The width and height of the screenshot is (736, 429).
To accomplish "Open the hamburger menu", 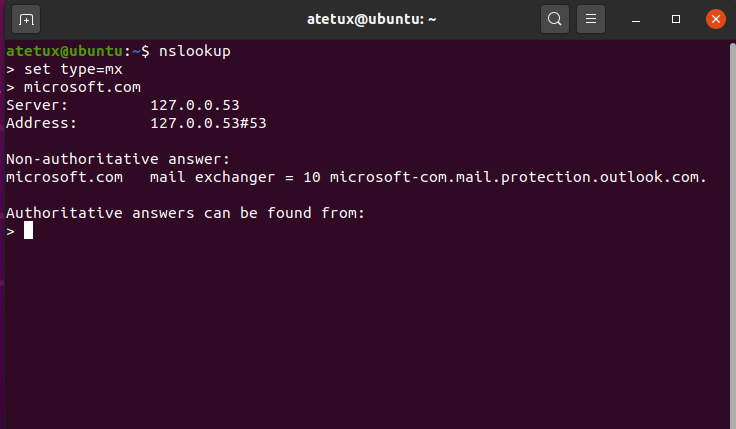I will click(x=590, y=19).
